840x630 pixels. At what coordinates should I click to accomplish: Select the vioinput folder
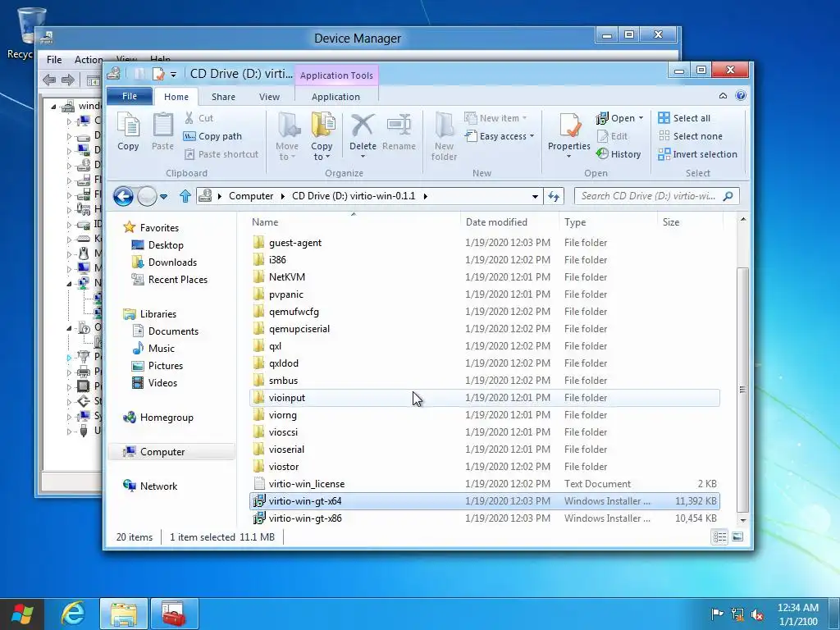click(x=484, y=398)
